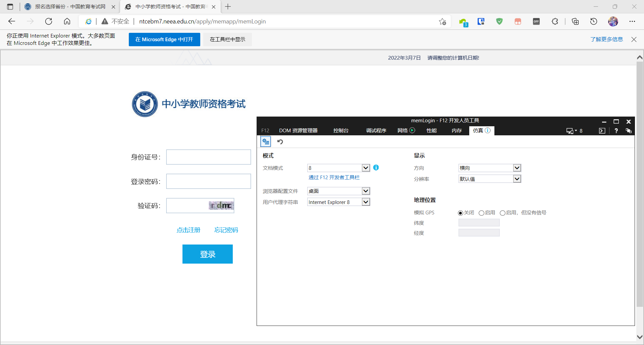Switch to the DOM 资源管理器 tab

[x=298, y=131]
